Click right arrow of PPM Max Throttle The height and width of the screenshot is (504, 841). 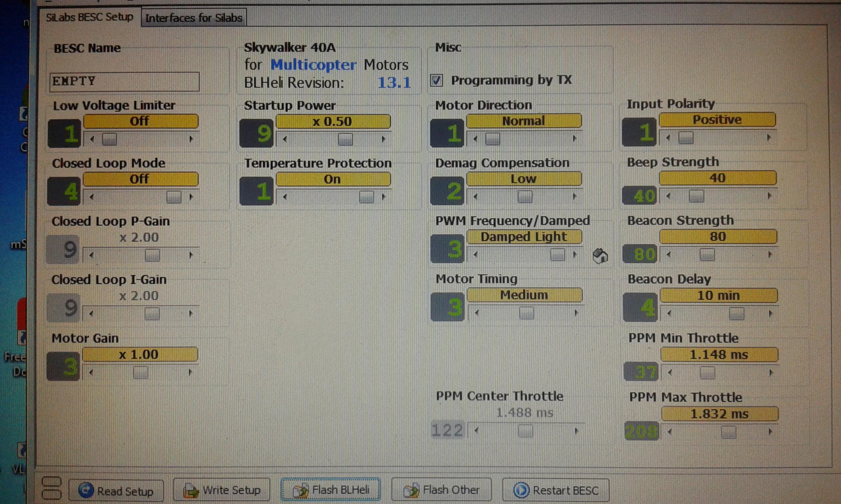pyautogui.click(x=770, y=432)
